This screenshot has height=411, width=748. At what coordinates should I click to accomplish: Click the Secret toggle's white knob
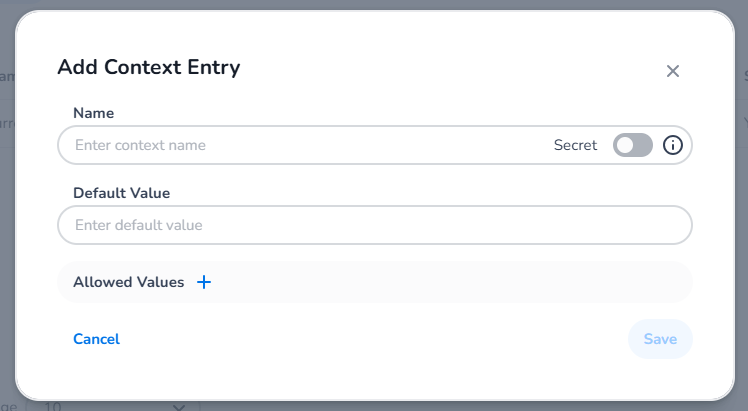coord(625,145)
